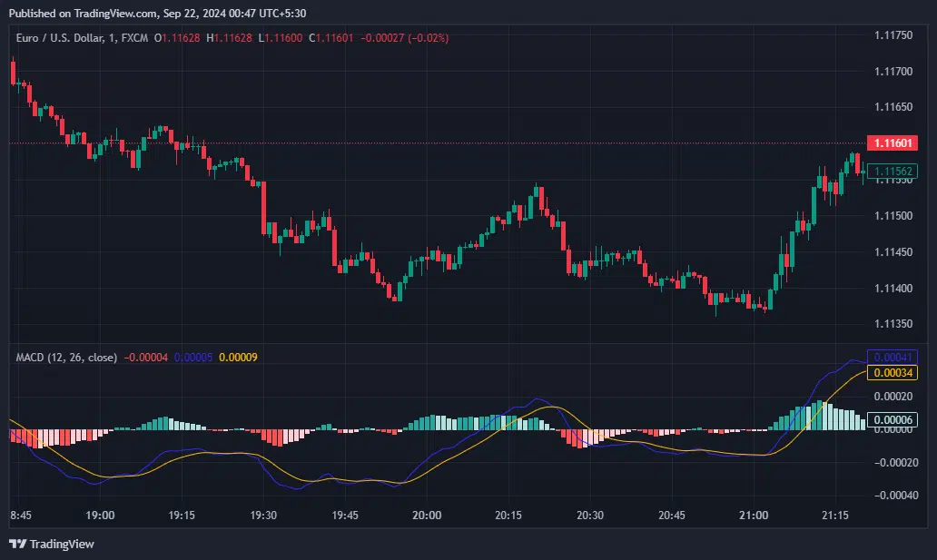This screenshot has height=560, width=937.
Task: Click the red last-price label 1.11601
Action: pyautogui.click(x=891, y=142)
